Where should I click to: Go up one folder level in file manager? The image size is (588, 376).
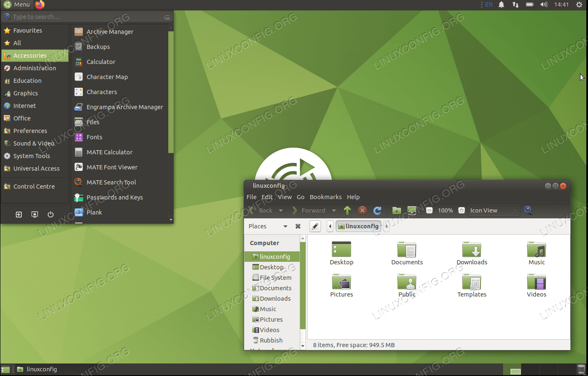point(347,210)
